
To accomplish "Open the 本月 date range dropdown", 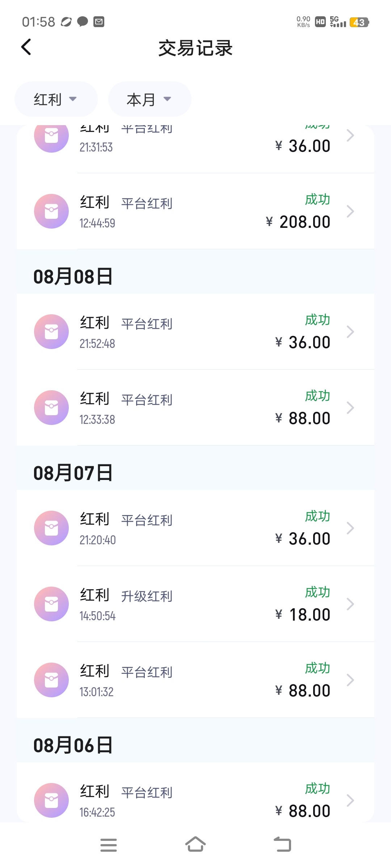I will click(x=149, y=99).
